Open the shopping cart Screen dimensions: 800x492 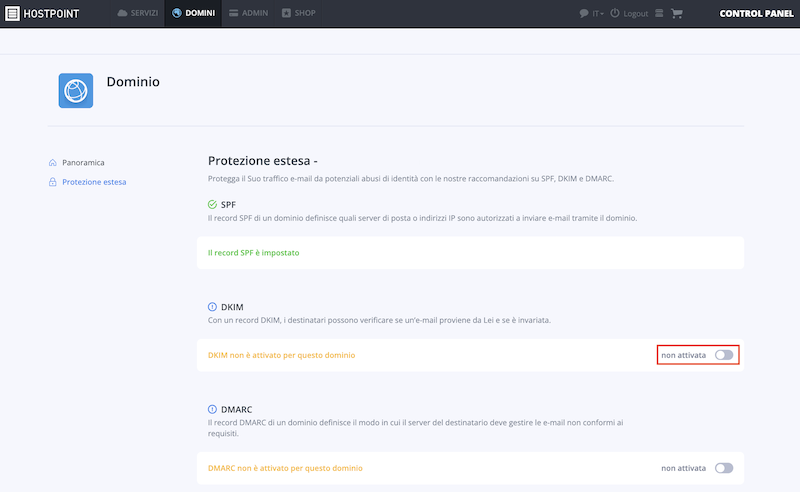677,13
